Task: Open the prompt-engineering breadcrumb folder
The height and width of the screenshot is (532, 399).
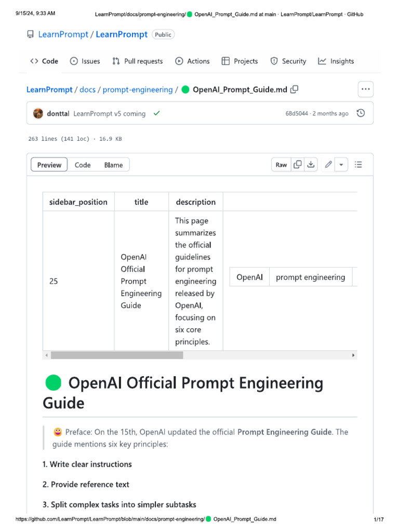Action: pyautogui.click(x=138, y=89)
